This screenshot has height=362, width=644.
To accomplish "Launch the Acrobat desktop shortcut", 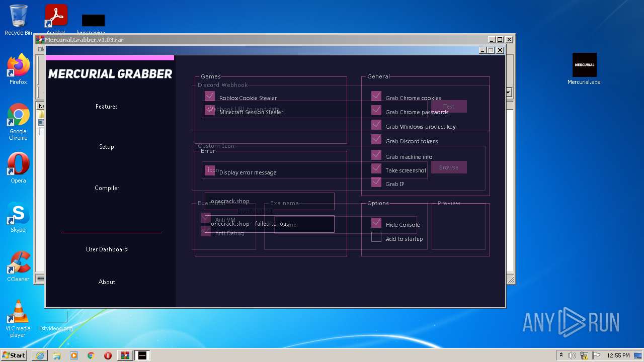I will click(x=56, y=20).
